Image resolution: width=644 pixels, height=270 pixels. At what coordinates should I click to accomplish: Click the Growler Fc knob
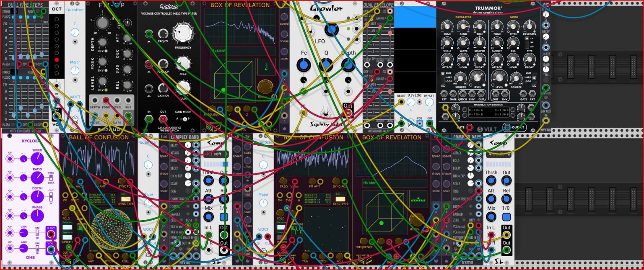[303, 64]
